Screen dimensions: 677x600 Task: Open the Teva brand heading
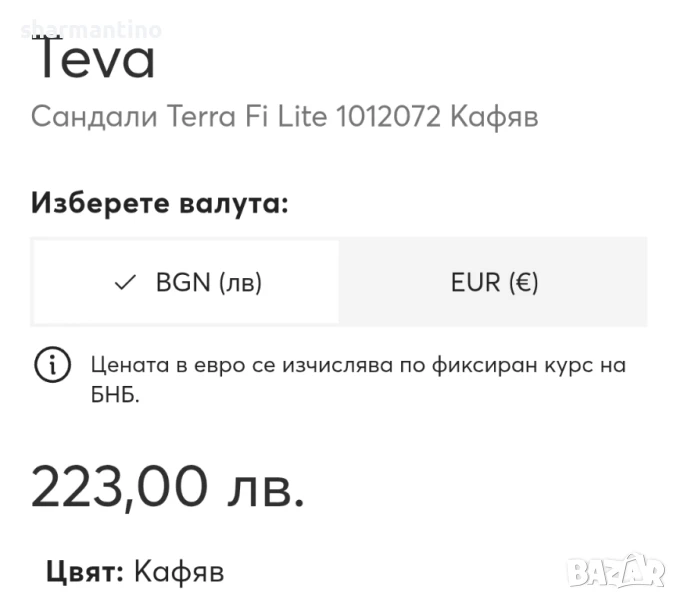(x=95, y=58)
